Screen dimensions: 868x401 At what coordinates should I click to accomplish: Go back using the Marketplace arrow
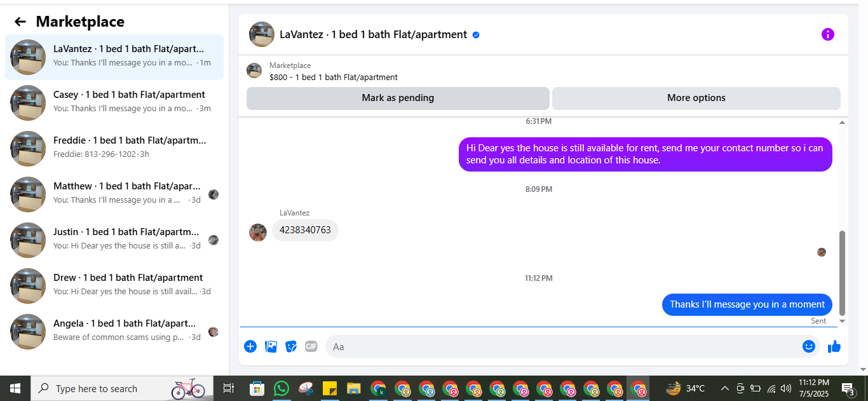(20, 22)
